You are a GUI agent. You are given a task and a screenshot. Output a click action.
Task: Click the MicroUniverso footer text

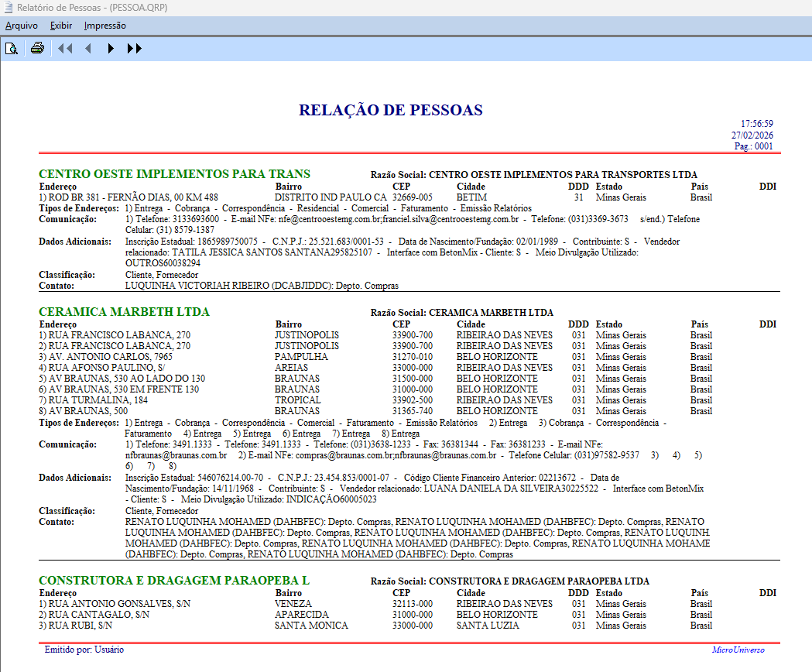pos(738,650)
